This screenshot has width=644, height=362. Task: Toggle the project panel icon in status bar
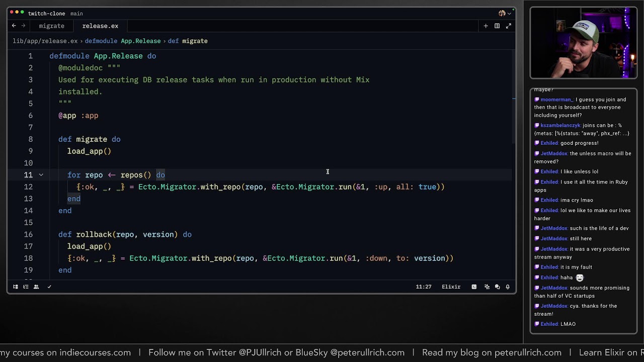pos(16,287)
